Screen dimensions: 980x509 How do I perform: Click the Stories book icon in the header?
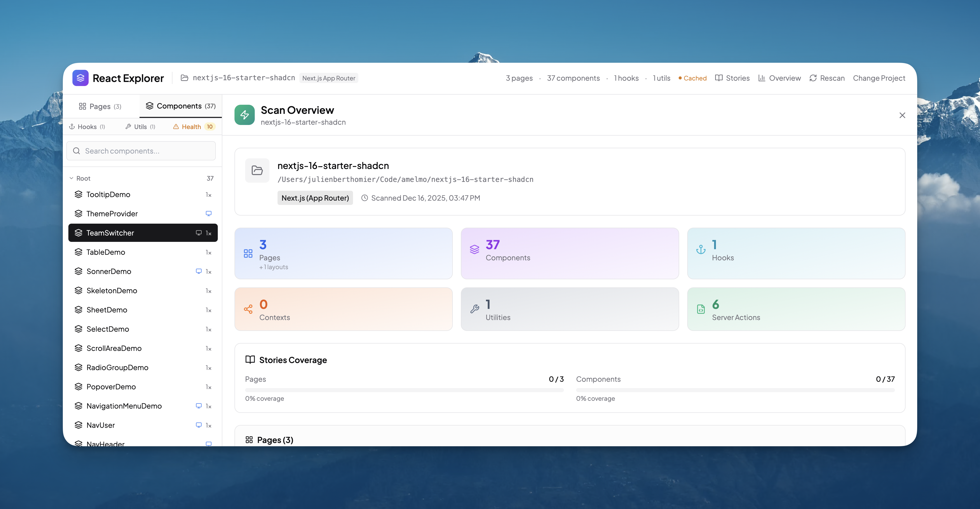[719, 78]
